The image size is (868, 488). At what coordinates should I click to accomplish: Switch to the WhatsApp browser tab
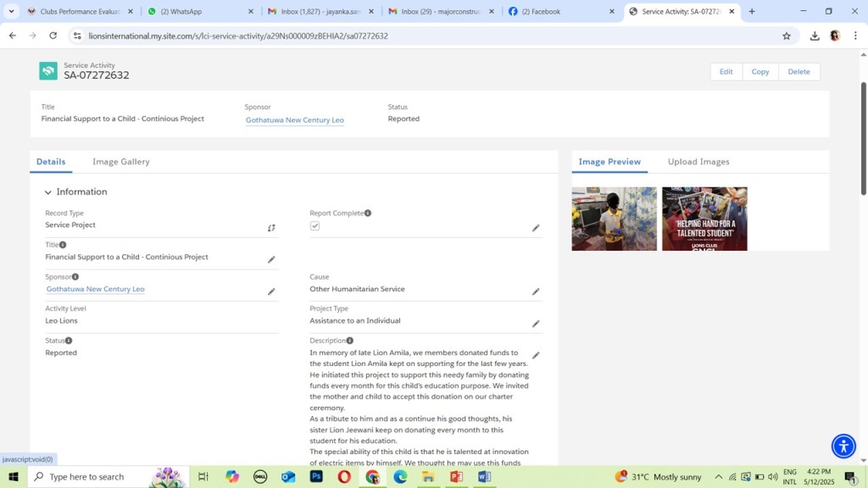[200, 11]
